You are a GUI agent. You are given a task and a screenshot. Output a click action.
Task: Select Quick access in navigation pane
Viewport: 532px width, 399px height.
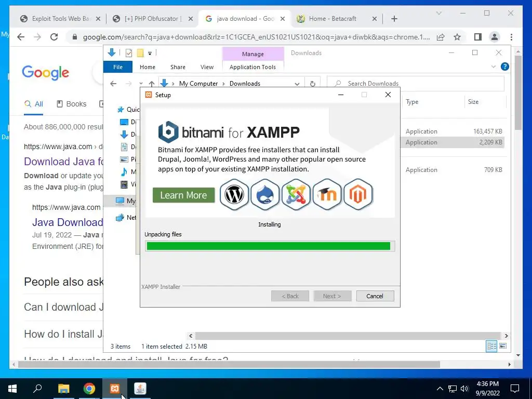(x=128, y=109)
